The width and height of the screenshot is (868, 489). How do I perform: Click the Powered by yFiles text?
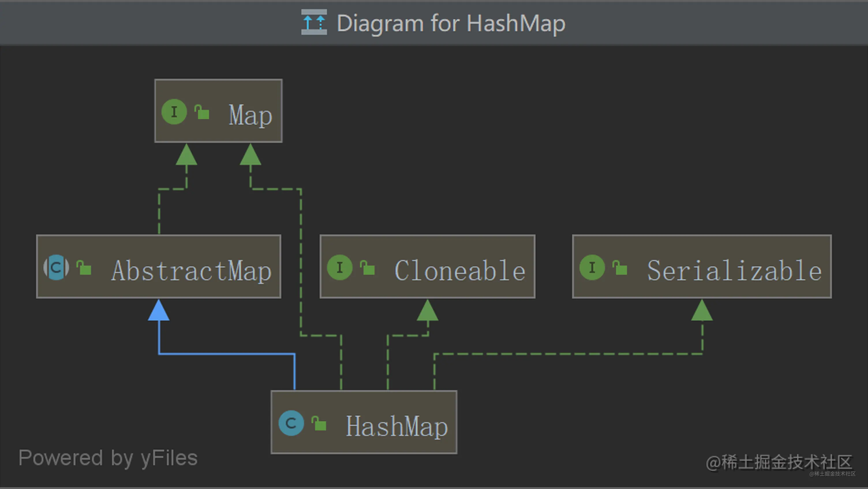[x=108, y=458]
